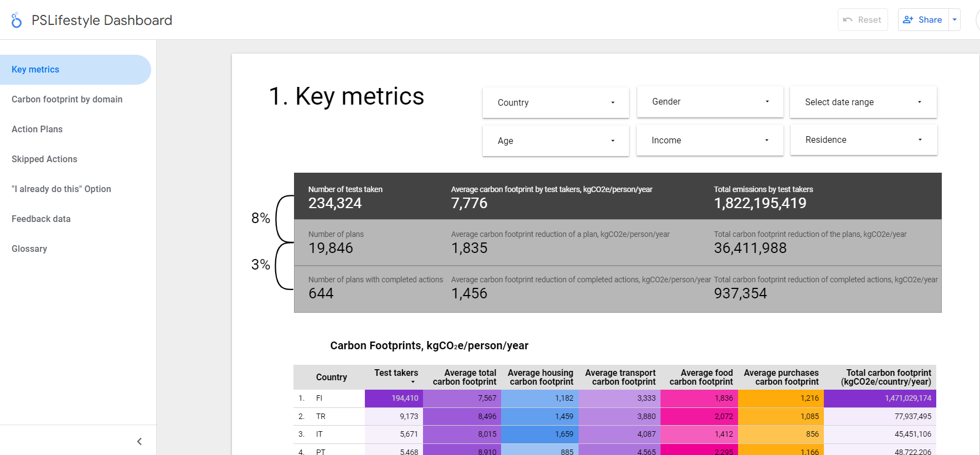This screenshot has width=980, height=455.
Task: Click the Share button
Action: (923, 20)
